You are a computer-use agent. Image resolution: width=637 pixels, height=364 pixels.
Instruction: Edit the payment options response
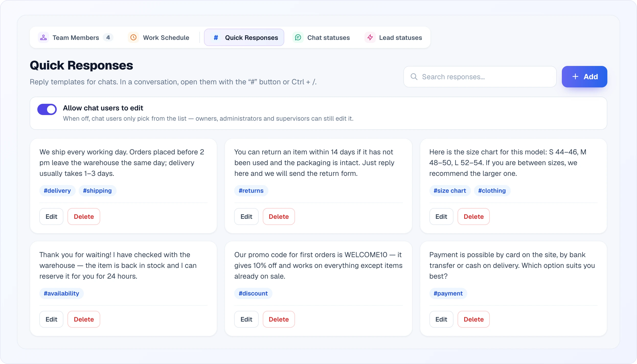coord(441,319)
